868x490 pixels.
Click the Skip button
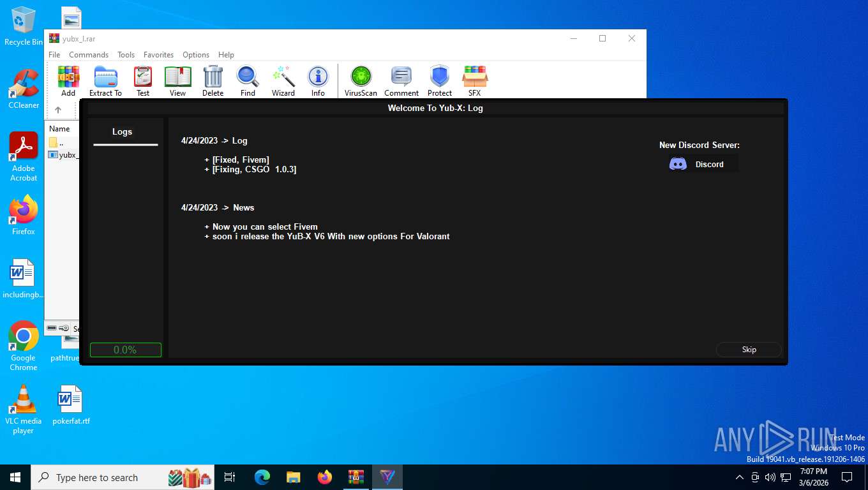[749, 350]
